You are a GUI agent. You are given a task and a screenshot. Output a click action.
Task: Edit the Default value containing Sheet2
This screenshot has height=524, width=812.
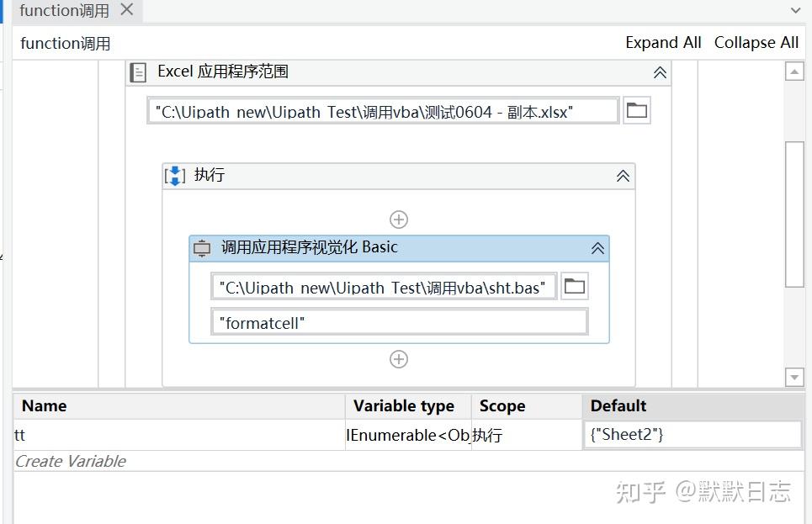(x=693, y=435)
